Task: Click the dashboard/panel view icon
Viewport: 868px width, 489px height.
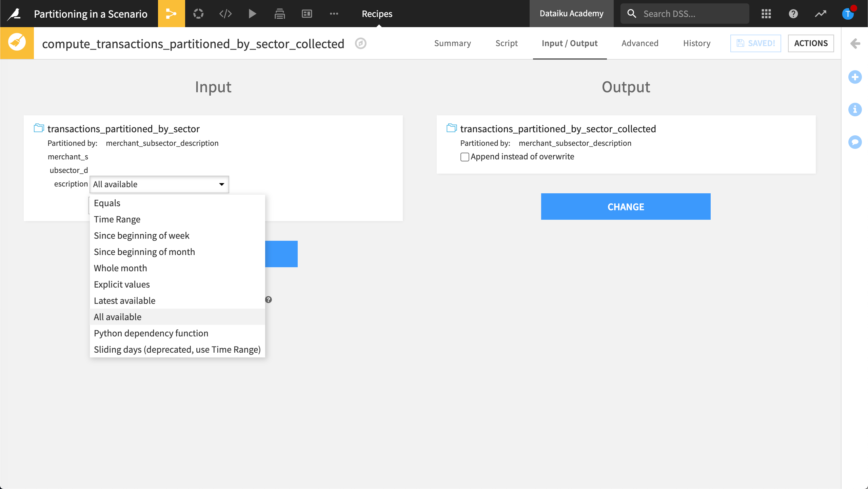Action: (307, 13)
